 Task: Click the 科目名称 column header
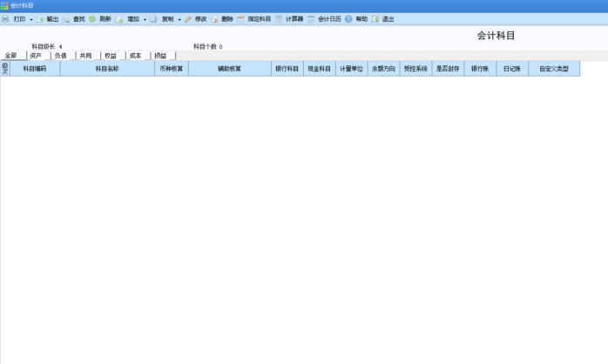(107, 69)
